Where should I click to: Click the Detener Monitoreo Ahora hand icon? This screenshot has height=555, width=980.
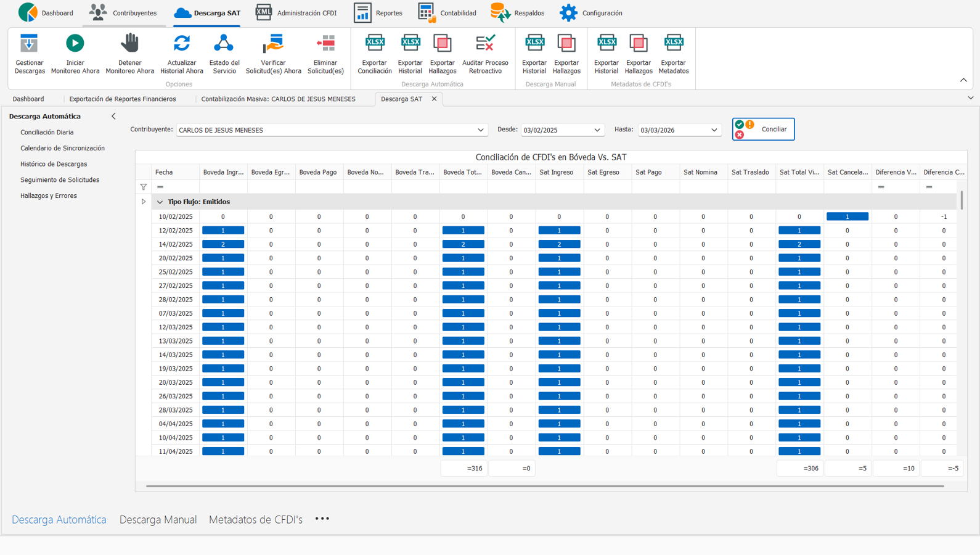tap(129, 44)
